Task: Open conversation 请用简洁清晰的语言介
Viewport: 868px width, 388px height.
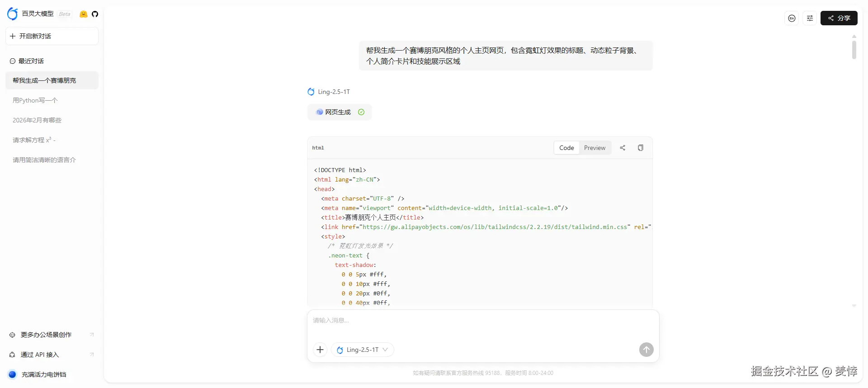Action: click(x=52, y=160)
